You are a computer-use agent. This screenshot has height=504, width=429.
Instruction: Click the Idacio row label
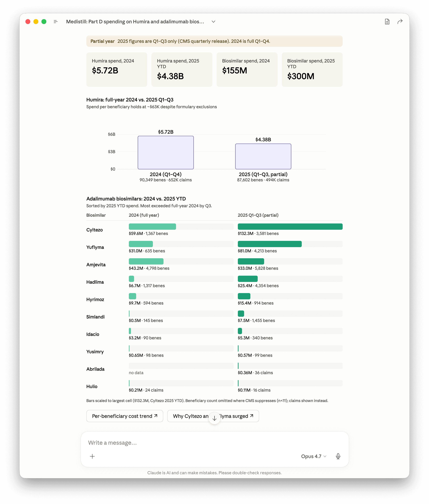pyautogui.click(x=93, y=334)
